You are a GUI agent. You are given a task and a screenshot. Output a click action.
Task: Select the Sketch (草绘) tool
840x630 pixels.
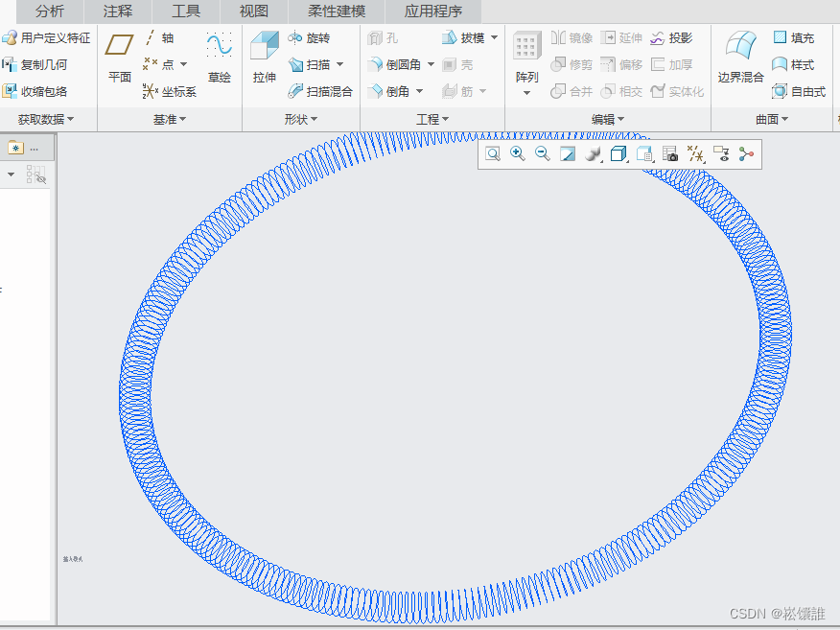pos(220,58)
